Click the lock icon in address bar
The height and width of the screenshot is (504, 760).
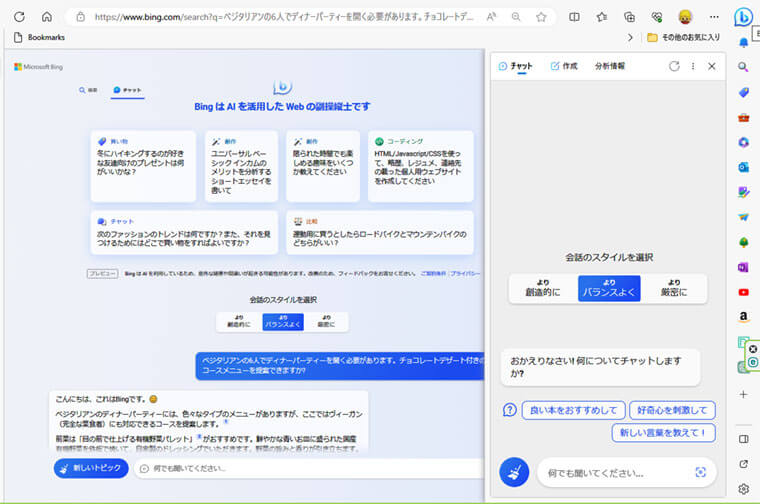point(80,17)
